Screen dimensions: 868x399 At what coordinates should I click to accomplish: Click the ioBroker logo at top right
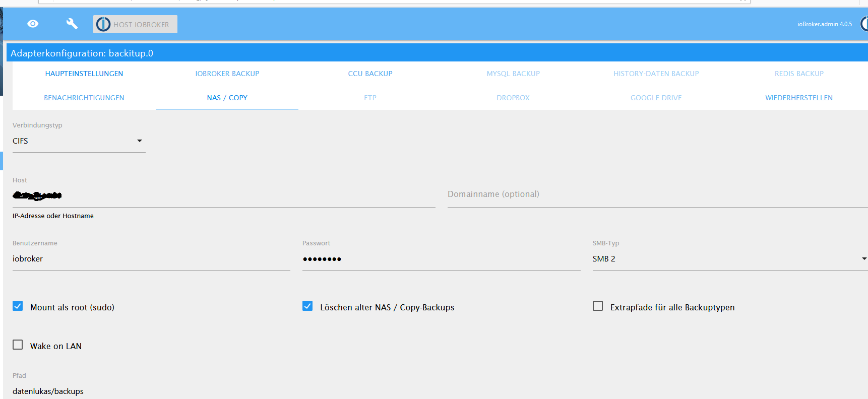(864, 24)
